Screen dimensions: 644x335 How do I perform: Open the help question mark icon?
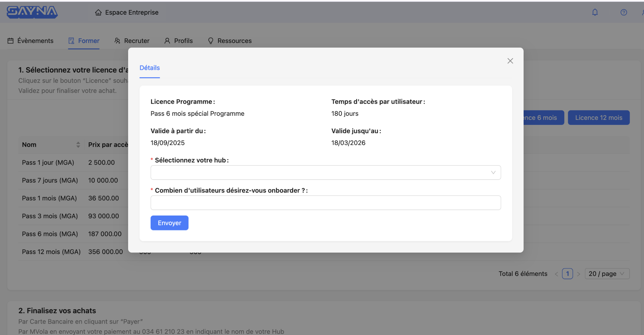pos(624,12)
